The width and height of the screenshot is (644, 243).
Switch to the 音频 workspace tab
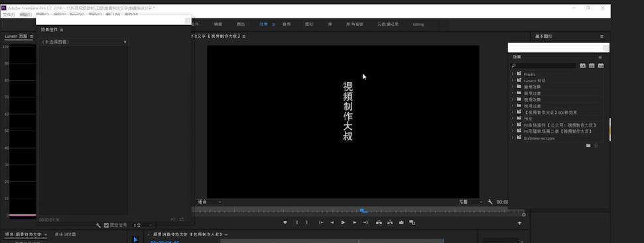pos(287,24)
